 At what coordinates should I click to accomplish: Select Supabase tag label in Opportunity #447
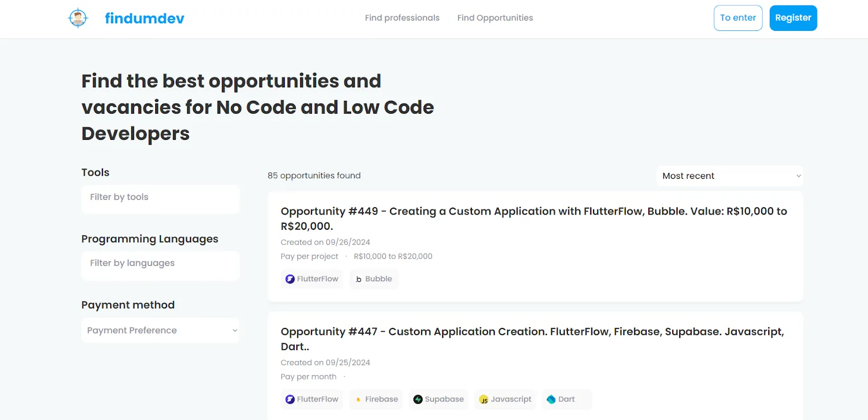(444, 399)
